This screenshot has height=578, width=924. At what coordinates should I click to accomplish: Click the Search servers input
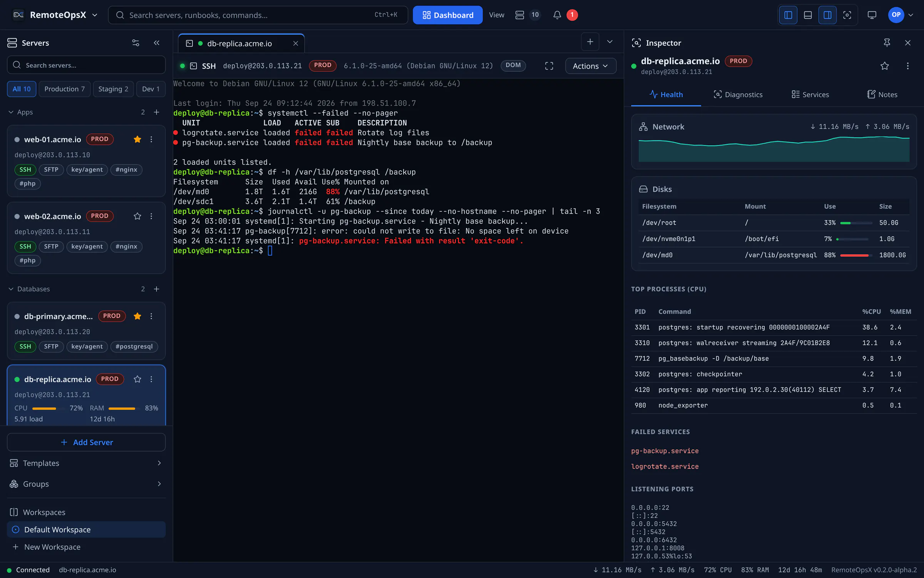(86, 65)
